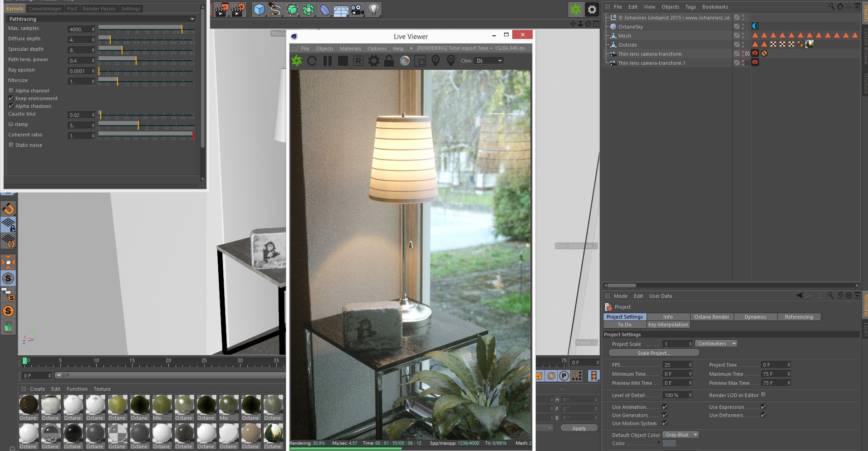Open the Octane Render project tab

[x=711, y=317]
